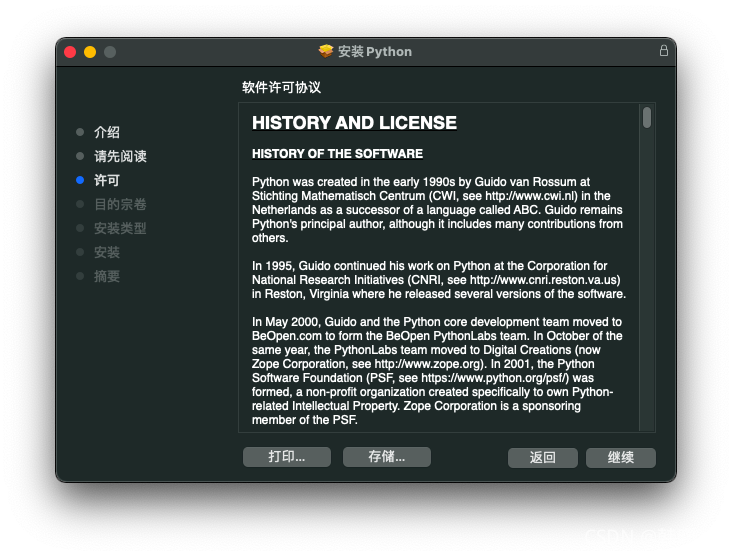This screenshot has height=556, width=732.
Task: Select the 摘要 step in sidebar
Action: 107,276
